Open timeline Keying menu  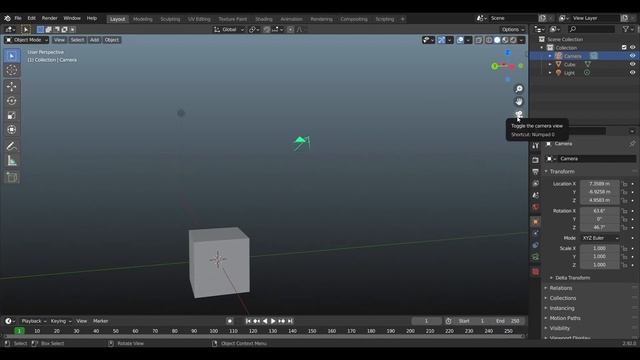coord(61,321)
